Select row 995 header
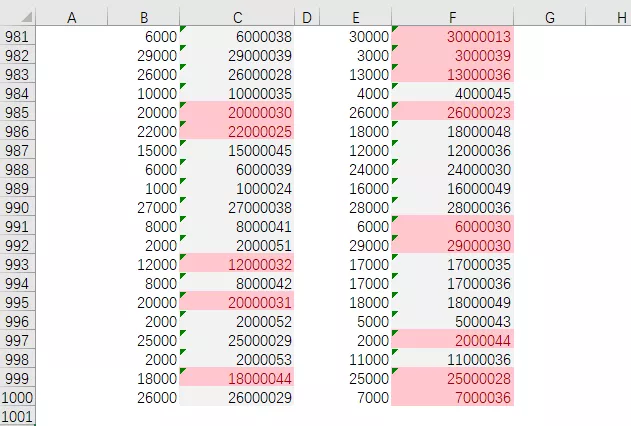Viewport: 631px width, 426px height. 17,303
